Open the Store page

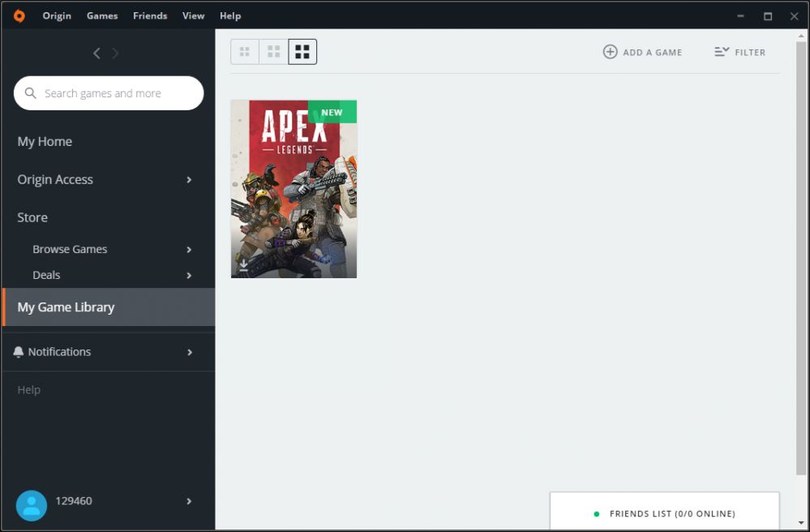32,217
